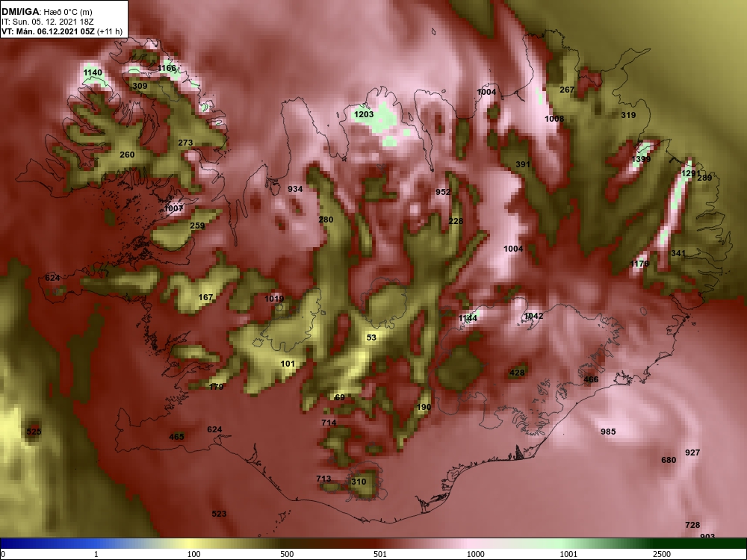The image size is (747, 560).
Task: Select the '1176' value label
Action: coord(639,264)
